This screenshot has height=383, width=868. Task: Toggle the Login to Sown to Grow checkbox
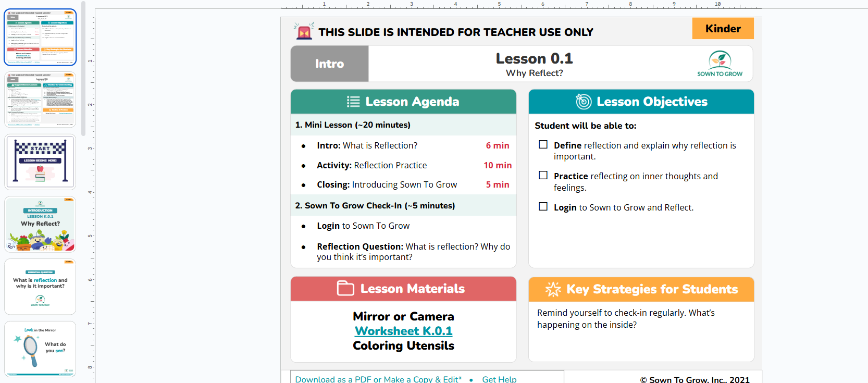[x=543, y=206]
